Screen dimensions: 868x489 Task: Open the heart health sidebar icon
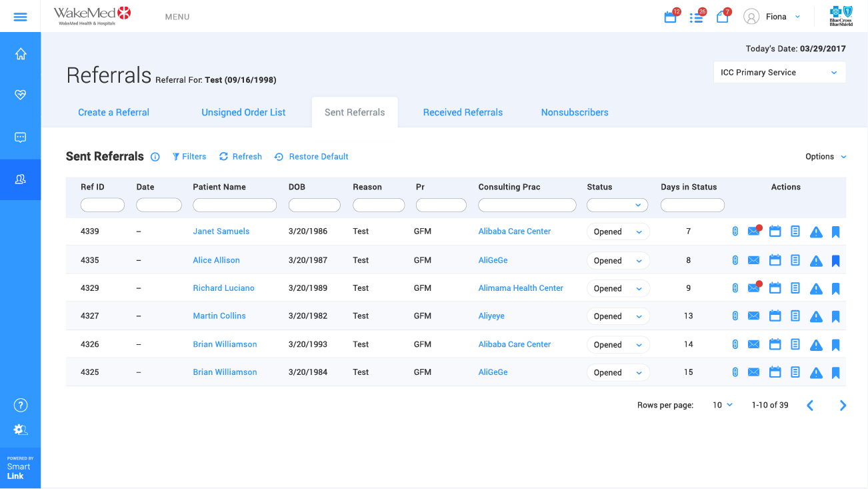click(x=21, y=95)
